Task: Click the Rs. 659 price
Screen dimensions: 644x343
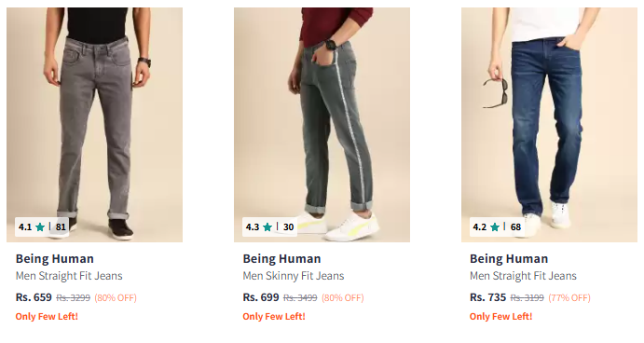Action: (34, 297)
